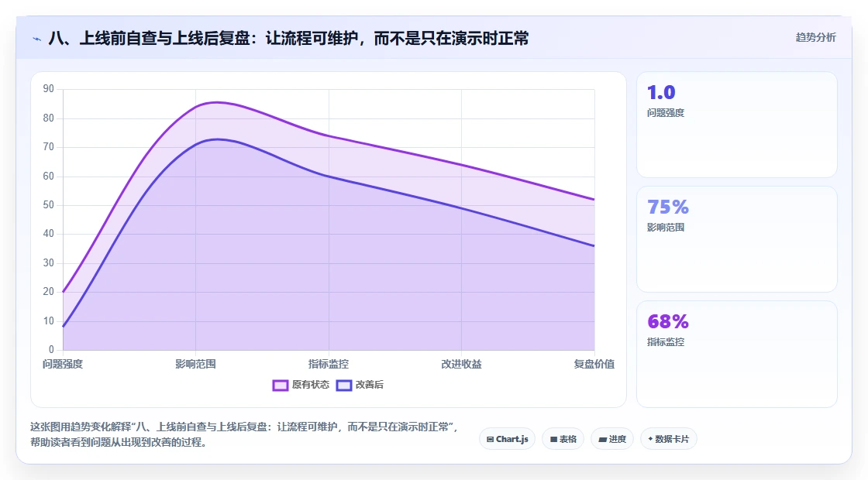Click the 原有状态 legend label

311,385
